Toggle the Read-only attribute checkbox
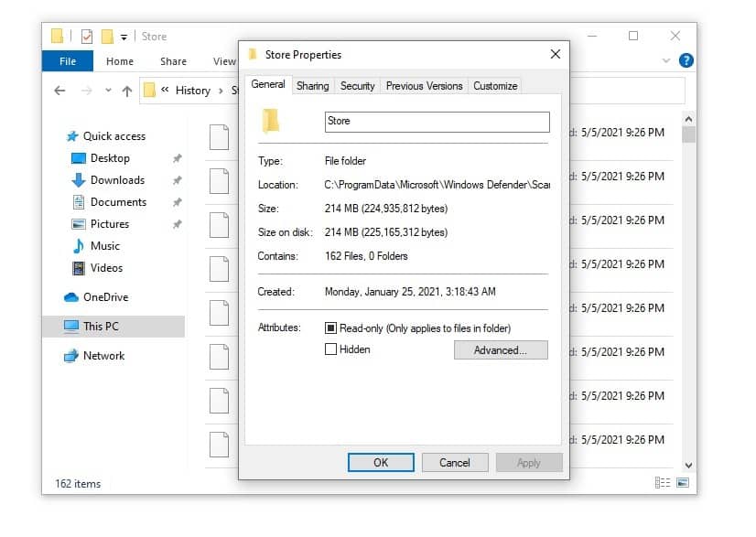The image size is (756, 537). click(330, 328)
